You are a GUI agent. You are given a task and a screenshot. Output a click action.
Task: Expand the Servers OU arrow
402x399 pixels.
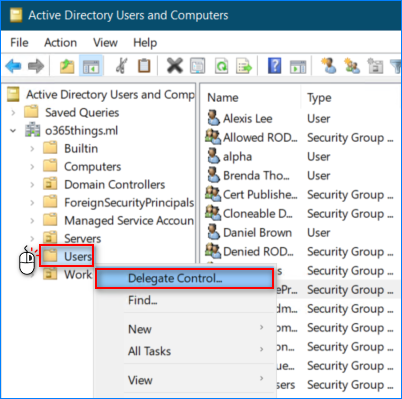[32, 239]
